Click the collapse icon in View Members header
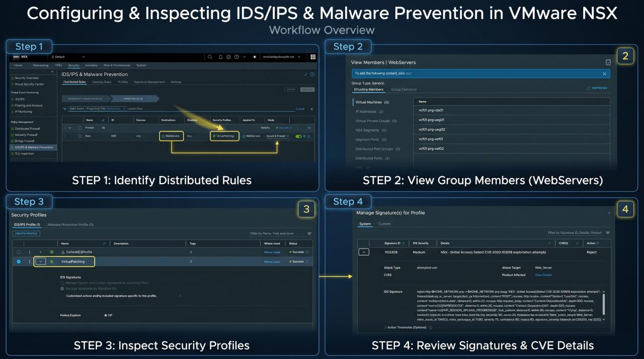The image size is (644, 359). point(608,62)
